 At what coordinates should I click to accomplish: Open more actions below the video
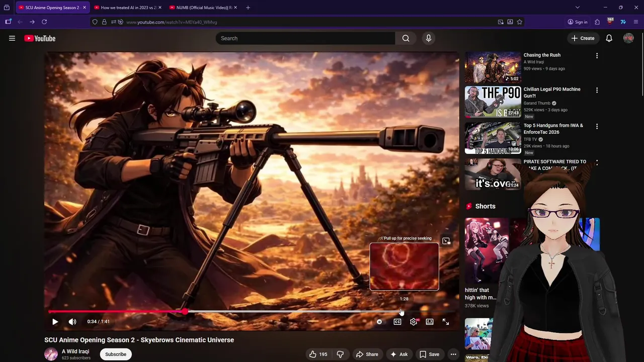pos(453,354)
